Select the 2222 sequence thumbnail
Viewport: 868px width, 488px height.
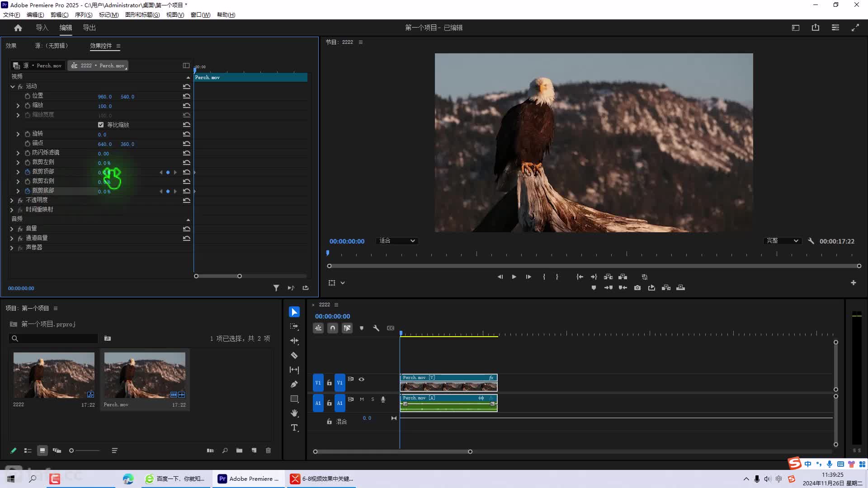coord(54,375)
